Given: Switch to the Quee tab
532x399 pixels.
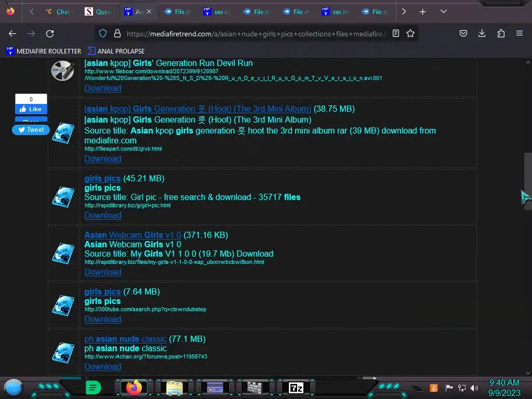Looking at the screenshot, I should coord(98,12).
